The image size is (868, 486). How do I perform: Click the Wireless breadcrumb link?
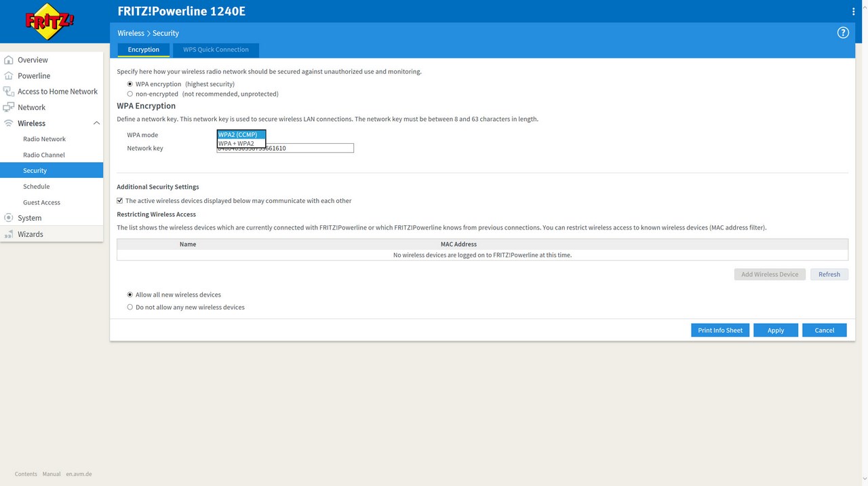coord(131,33)
